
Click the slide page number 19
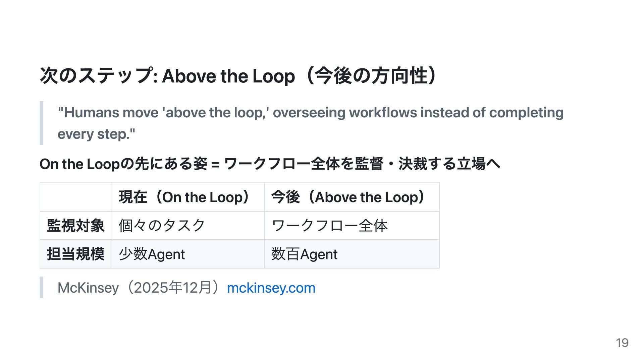tap(622, 343)
